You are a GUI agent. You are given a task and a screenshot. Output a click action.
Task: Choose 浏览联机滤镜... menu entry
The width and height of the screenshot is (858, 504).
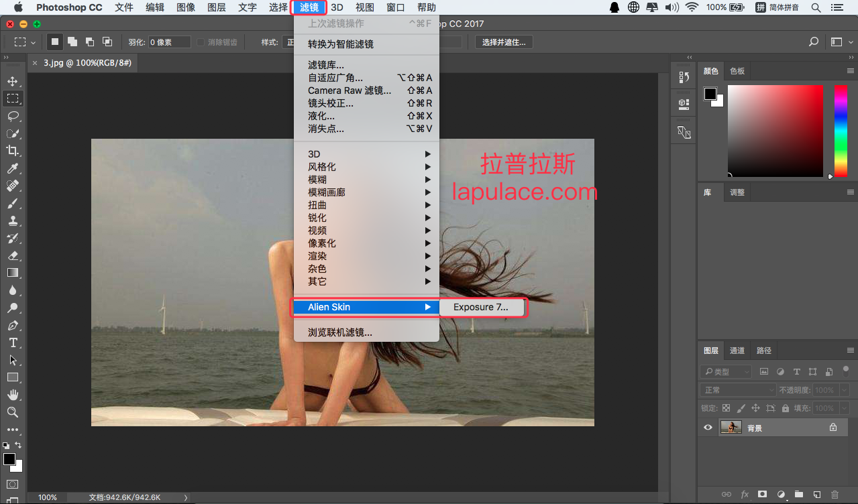[339, 332]
